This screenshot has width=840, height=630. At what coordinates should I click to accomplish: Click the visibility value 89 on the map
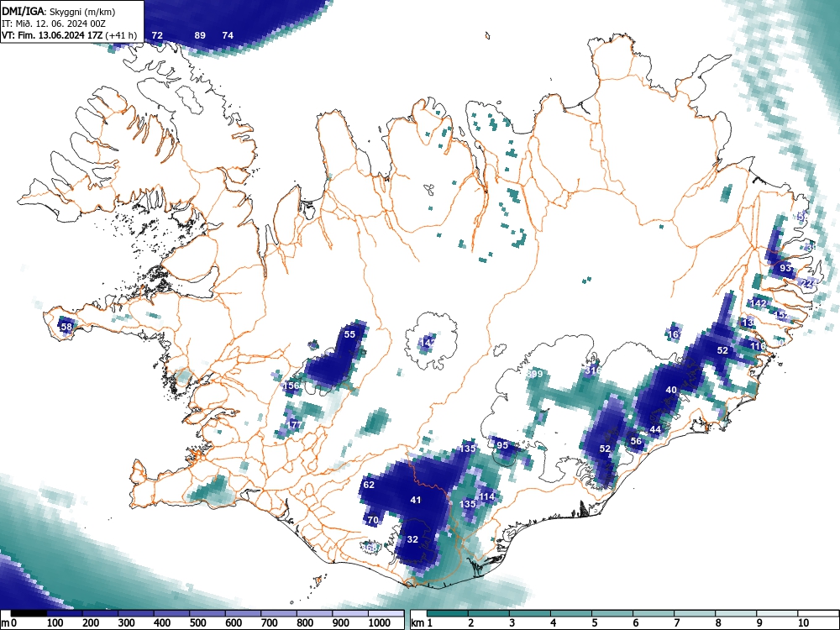click(200, 35)
